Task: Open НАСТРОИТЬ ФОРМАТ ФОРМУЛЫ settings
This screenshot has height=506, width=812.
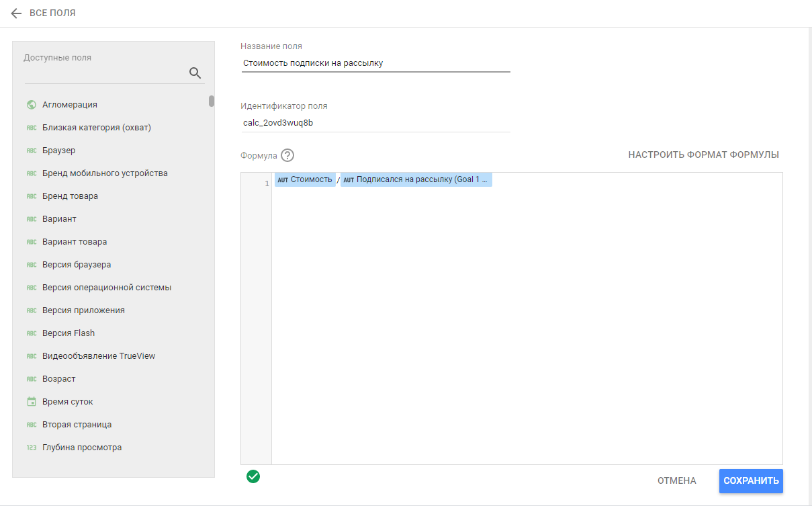Action: 703,155
